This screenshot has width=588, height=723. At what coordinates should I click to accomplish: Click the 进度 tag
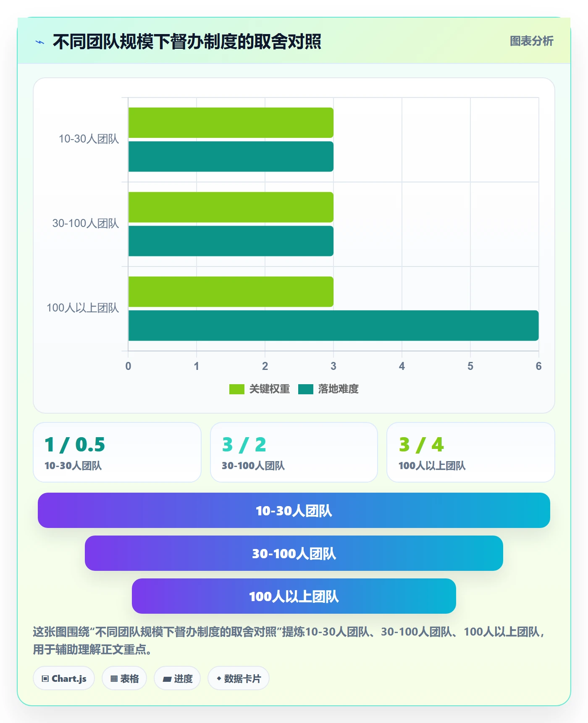pos(177,678)
